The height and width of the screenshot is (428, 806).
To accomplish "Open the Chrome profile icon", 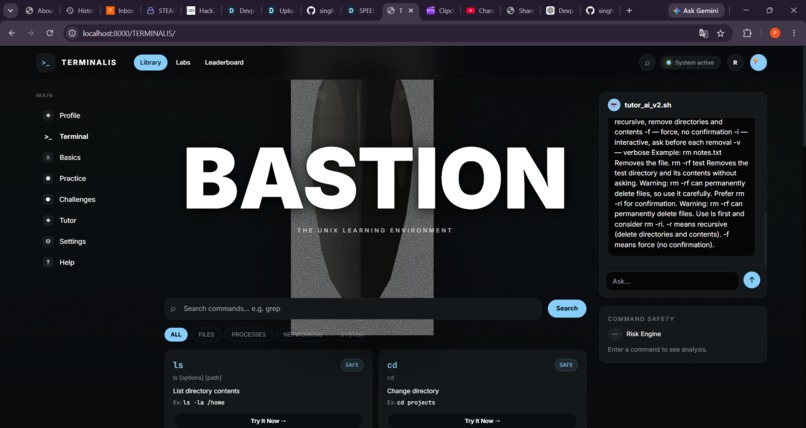I will 775,33.
